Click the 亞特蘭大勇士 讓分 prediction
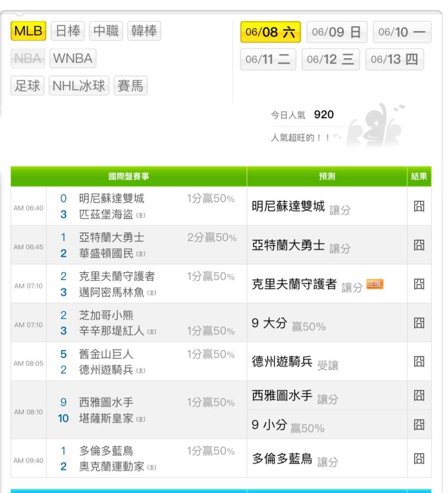The height and width of the screenshot is (493, 448). click(301, 246)
